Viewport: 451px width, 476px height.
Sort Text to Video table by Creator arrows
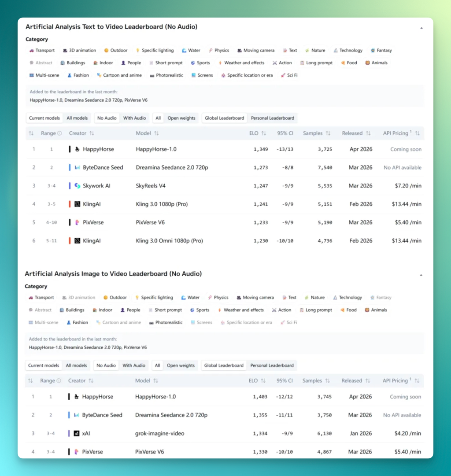click(x=92, y=133)
